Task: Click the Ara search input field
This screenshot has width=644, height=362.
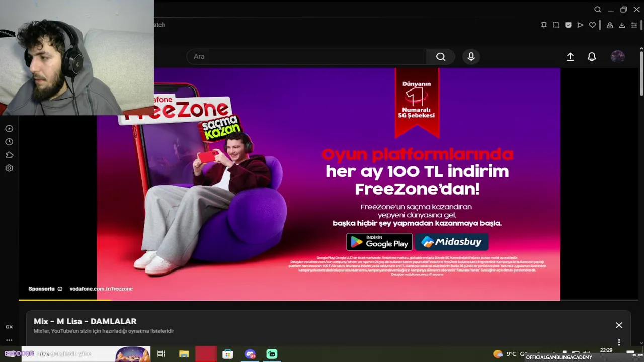Action: coord(306,57)
